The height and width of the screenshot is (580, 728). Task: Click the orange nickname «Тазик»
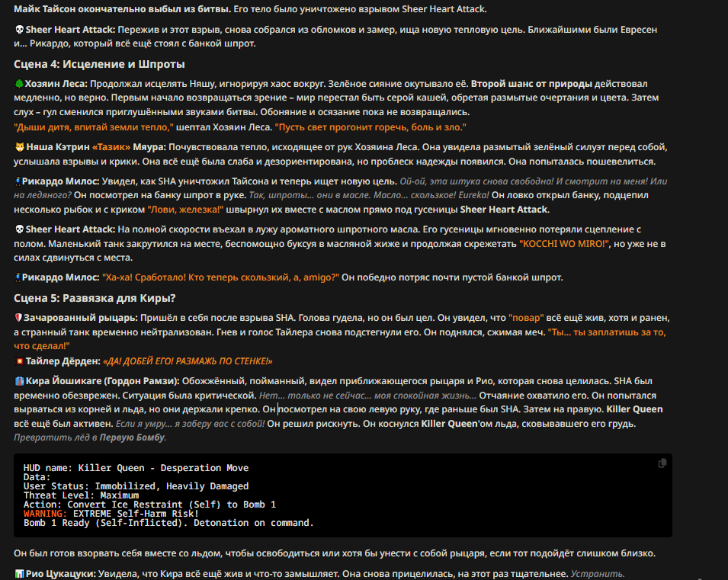tap(111, 147)
